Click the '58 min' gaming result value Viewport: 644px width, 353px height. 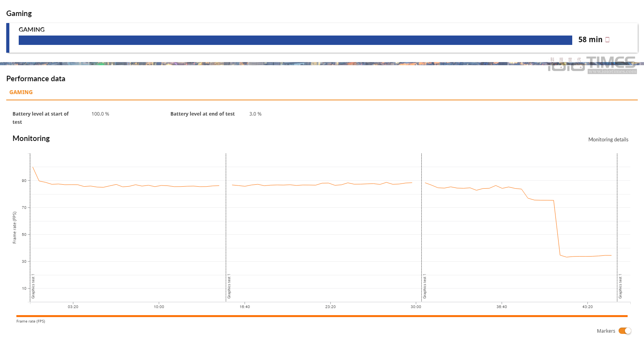click(x=590, y=39)
